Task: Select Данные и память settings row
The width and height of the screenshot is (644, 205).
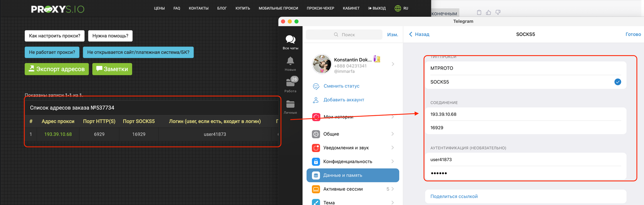Action: pos(353,175)
